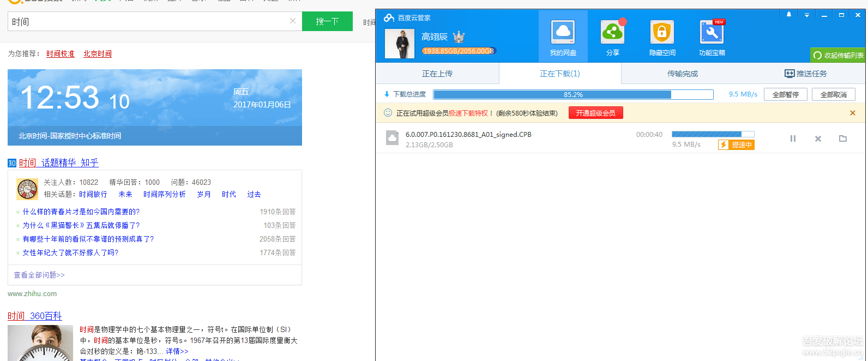Click the 360百科 result thumbnail image
Viewport: 868px width, 361px height.
click(x=40, y=343)
